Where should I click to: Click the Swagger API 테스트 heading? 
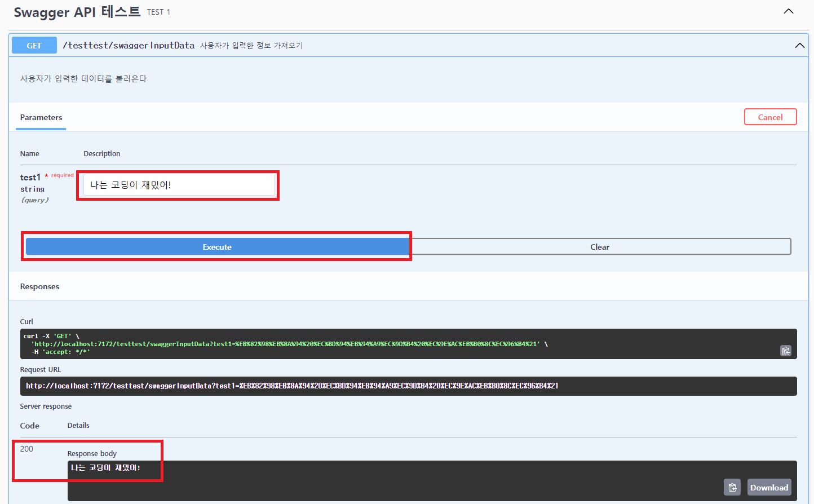click(77, 12)
